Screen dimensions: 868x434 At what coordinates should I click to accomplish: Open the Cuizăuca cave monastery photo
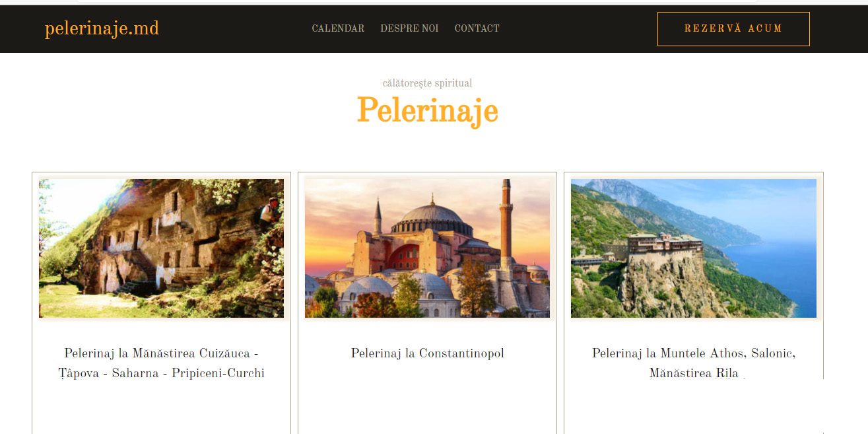[161, 248]
